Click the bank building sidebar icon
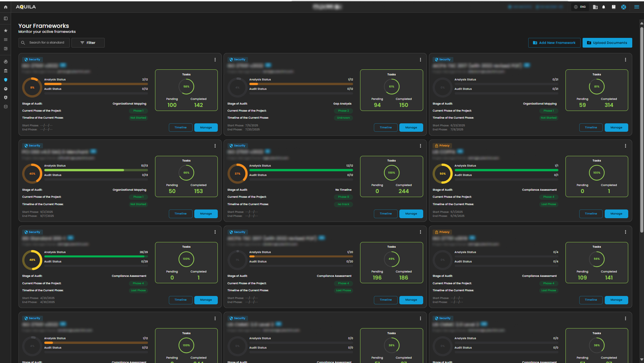This screenshot has height=363, width=644. tap(5, 71)
